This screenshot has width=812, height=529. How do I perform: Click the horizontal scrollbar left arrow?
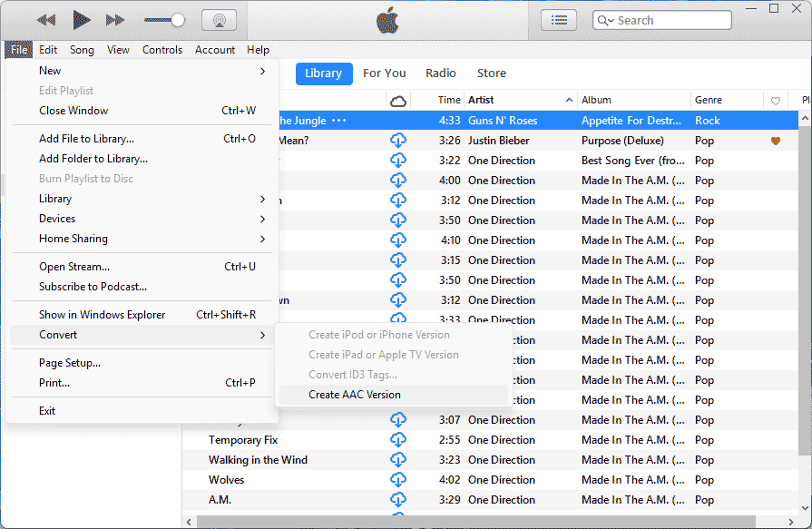[x=189, y=522]
